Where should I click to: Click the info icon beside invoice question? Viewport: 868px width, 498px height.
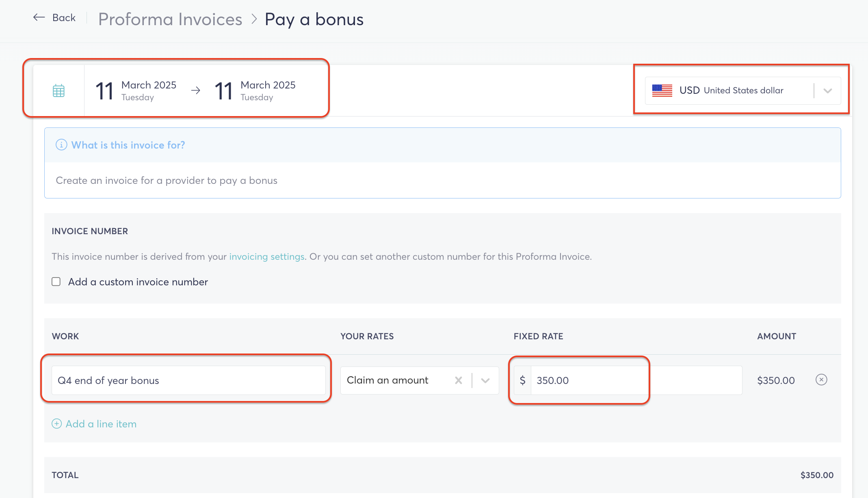tap(61, 145)
